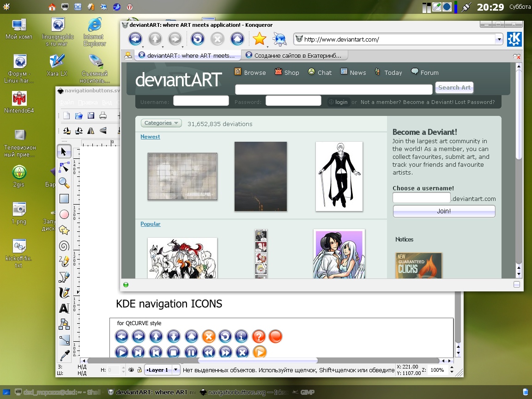
Task: Open the K menu in top panel
Action: 6,6
